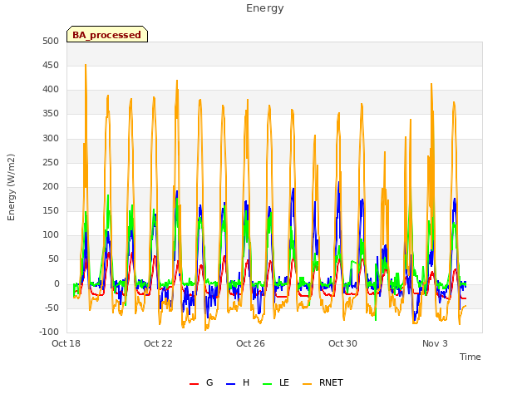Screen dimensions: 532x399
Task: Click the 250 y-axis tick label
Action: (x=51, y=163)
